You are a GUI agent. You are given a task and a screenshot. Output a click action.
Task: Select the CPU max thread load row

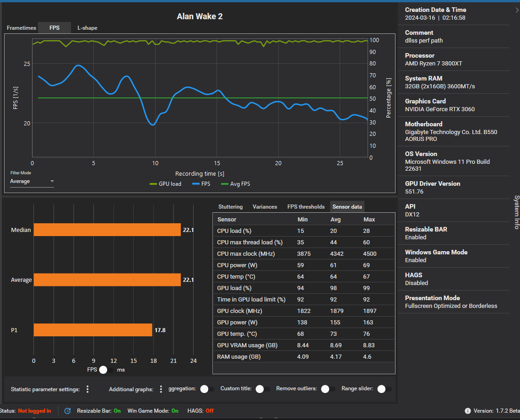304,242
